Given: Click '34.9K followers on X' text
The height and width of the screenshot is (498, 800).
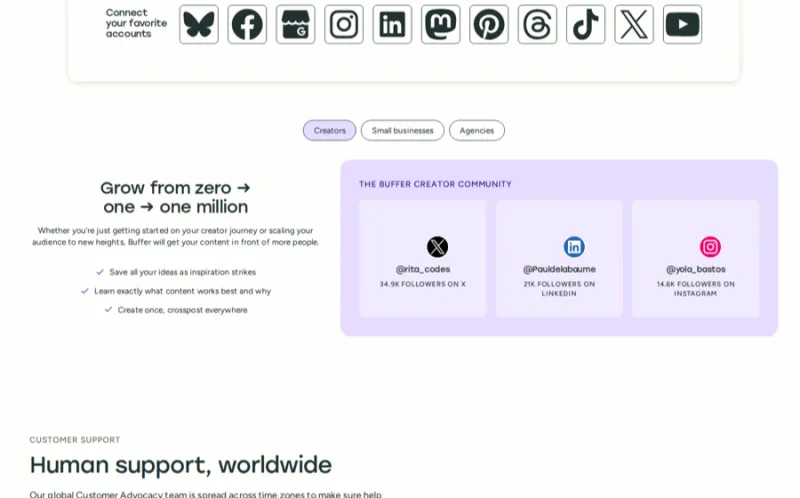Looking at the screenshot, I should click(423, 284).
